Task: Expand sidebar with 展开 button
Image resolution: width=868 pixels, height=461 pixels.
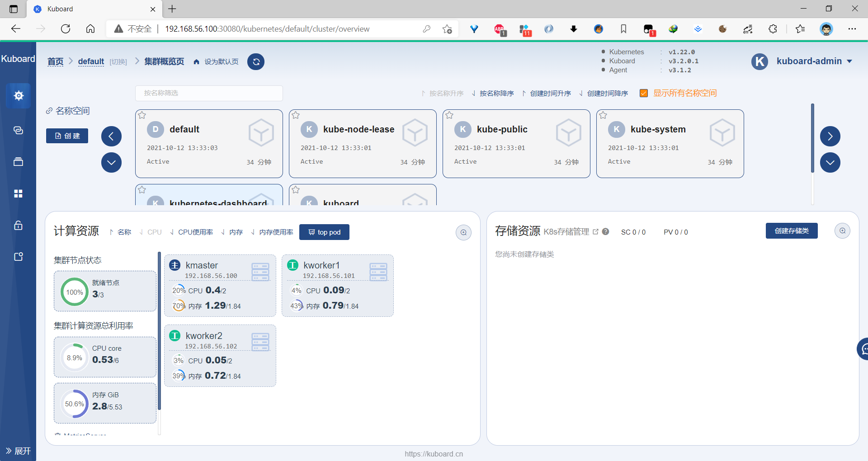Action: tap(18, 451)
